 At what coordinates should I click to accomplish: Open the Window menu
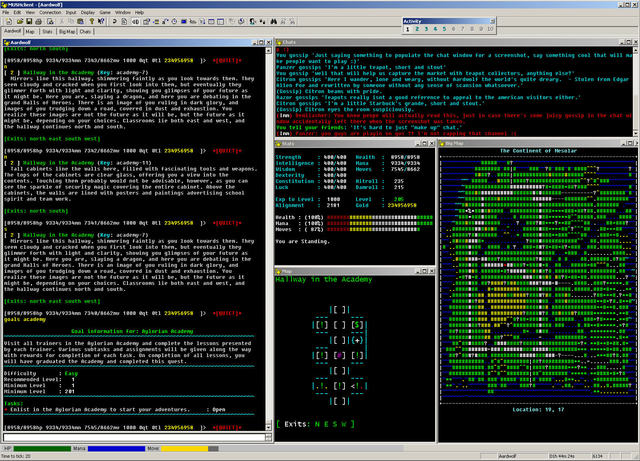123,13
